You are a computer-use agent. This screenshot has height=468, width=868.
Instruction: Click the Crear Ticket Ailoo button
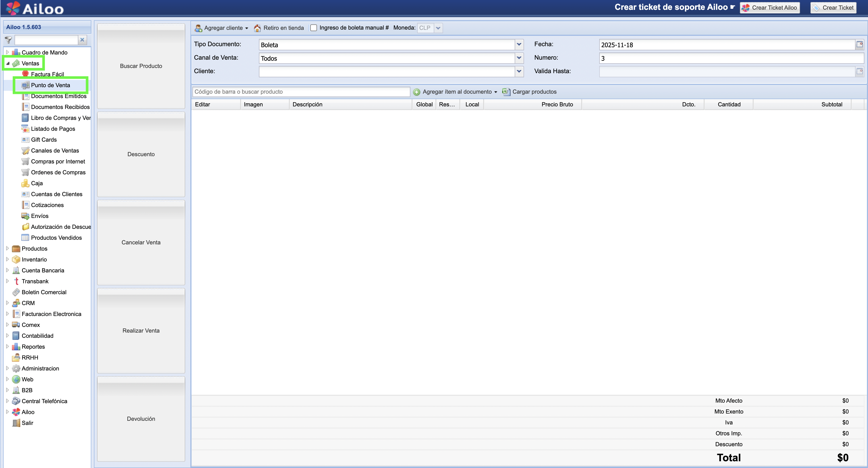770,8
